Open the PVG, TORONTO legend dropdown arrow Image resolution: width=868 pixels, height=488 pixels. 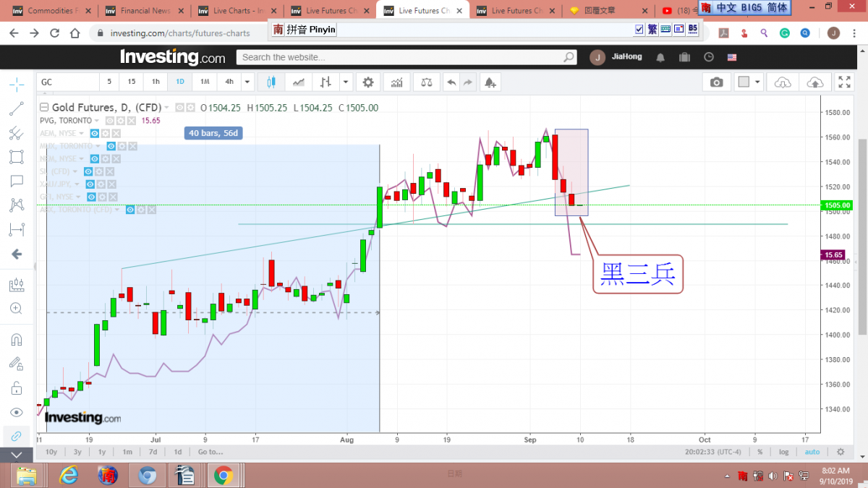[x=97, y=121]
